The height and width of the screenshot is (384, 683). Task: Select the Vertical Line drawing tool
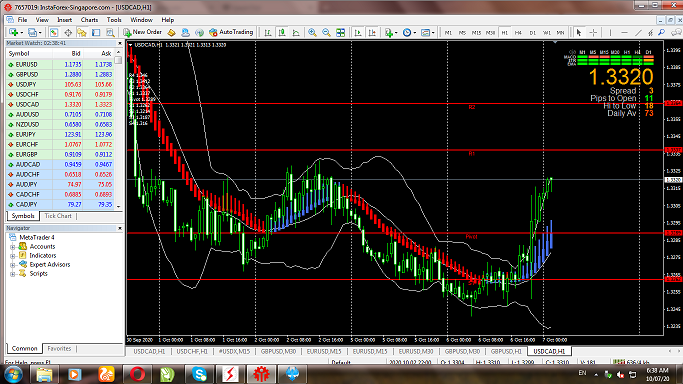610,32
